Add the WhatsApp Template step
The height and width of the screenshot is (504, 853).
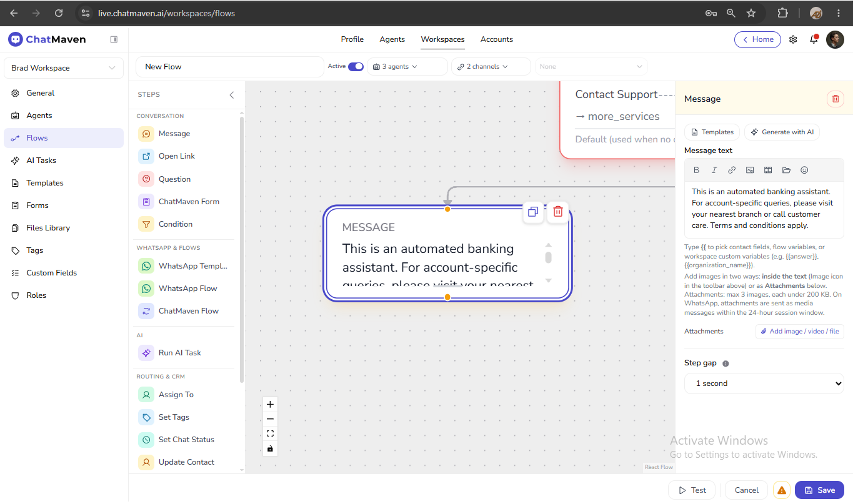tap(185, 266)
